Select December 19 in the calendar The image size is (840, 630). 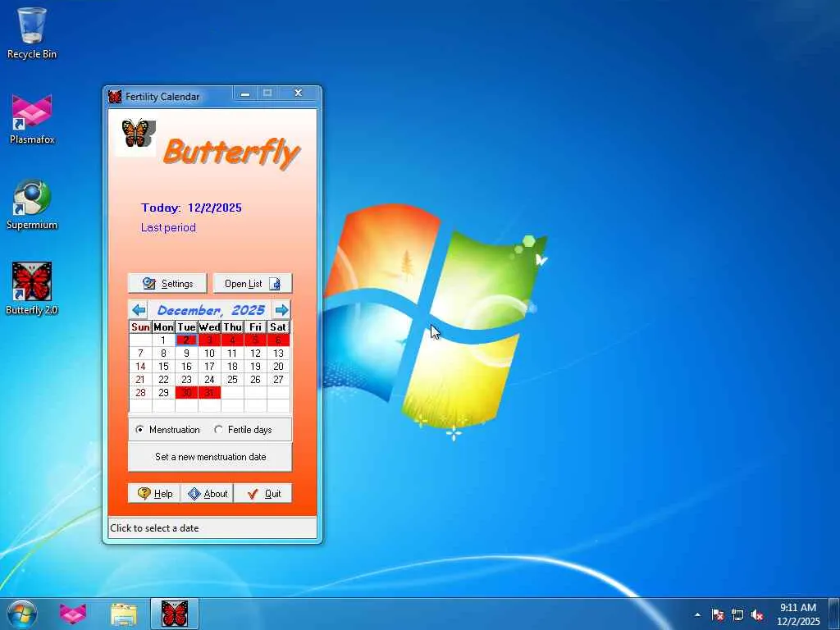[x=256, y=367]
